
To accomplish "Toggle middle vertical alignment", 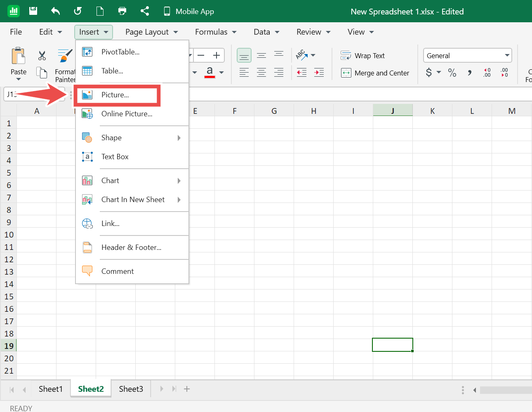I will [261, 56].
